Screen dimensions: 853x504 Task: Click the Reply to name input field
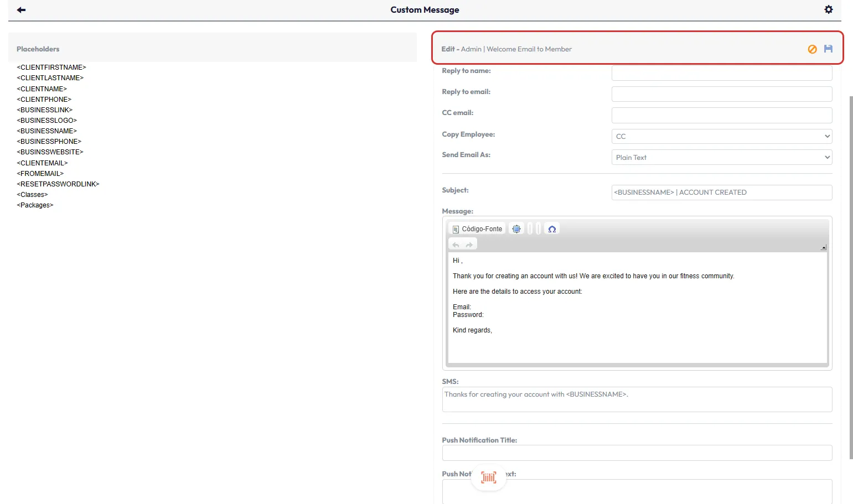[x=721, y=73]
